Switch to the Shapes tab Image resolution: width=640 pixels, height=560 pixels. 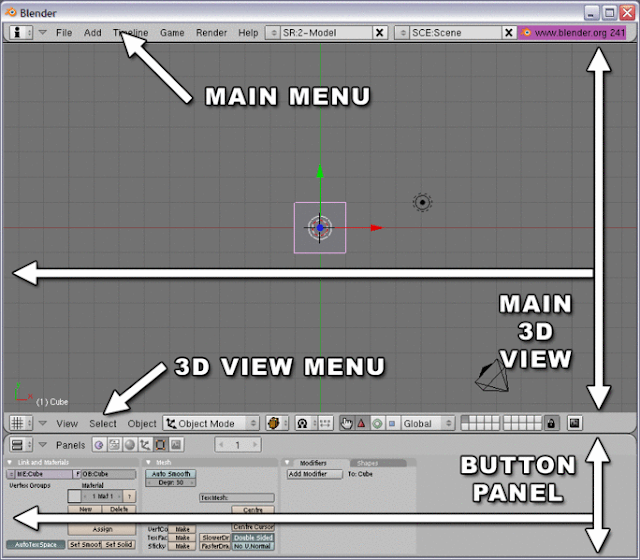[x=378, y=463]
